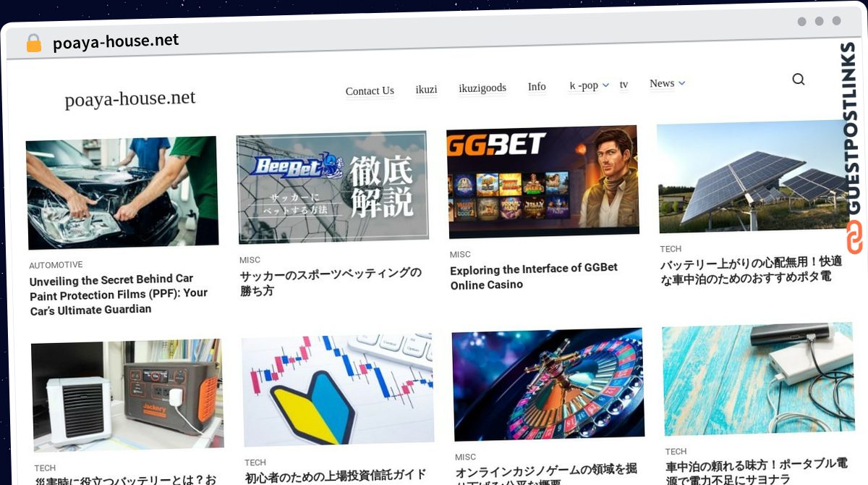Open the 初心者のための上場投資信託ガイド article

[x=336, y=476]
